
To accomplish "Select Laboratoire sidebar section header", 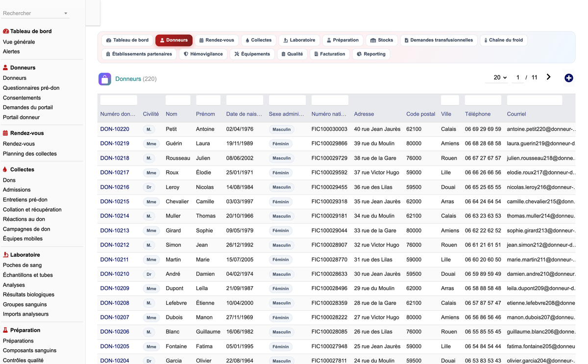I will pyautogui.click(x=22, y=255).
